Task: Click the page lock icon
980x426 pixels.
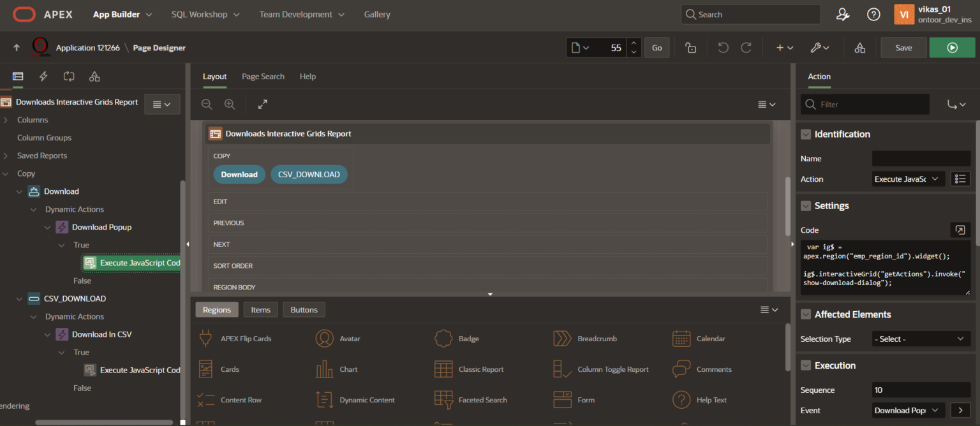Action: pos(690,48)
